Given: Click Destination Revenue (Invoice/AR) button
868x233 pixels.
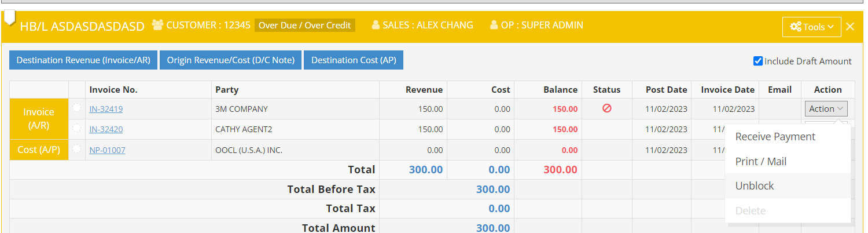Looking at the screenshot, I should 83,60.
